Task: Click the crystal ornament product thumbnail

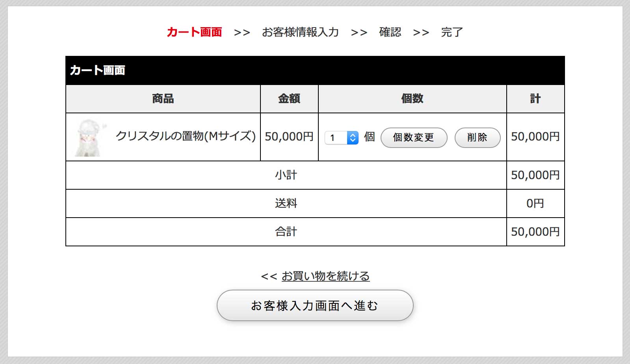Action: pyautogui.click(x=91, y=137)
